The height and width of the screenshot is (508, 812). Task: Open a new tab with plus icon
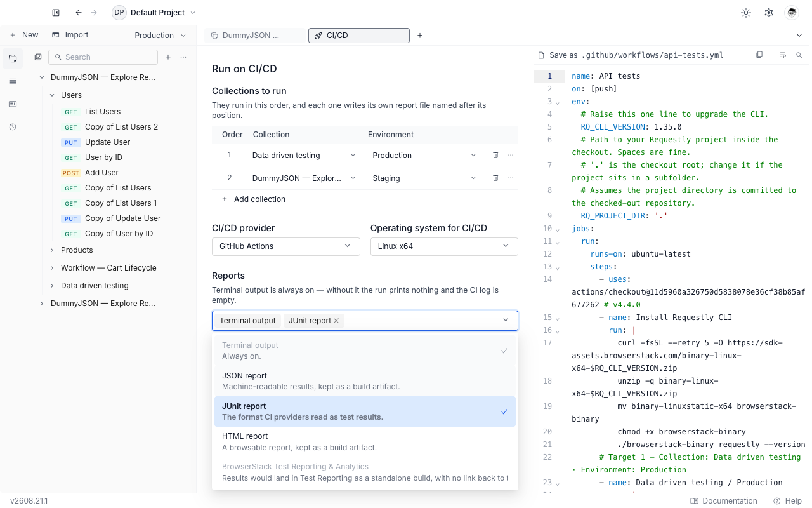pos(420,36)
